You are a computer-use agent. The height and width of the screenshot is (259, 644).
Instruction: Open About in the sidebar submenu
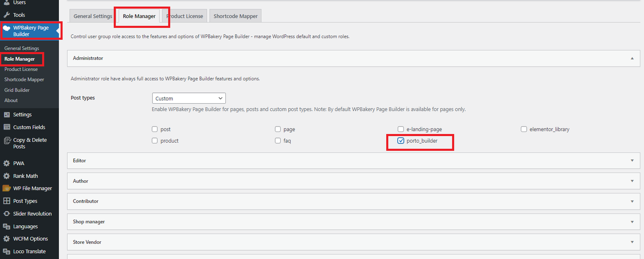[x=11, y=100]
